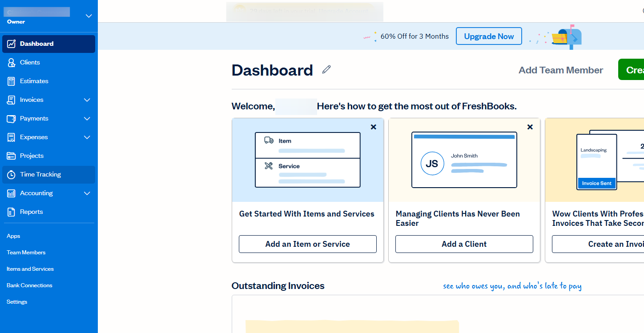The image size is (644, 333).
Task: Click the green Create button
Action: [x=631, y=69]
